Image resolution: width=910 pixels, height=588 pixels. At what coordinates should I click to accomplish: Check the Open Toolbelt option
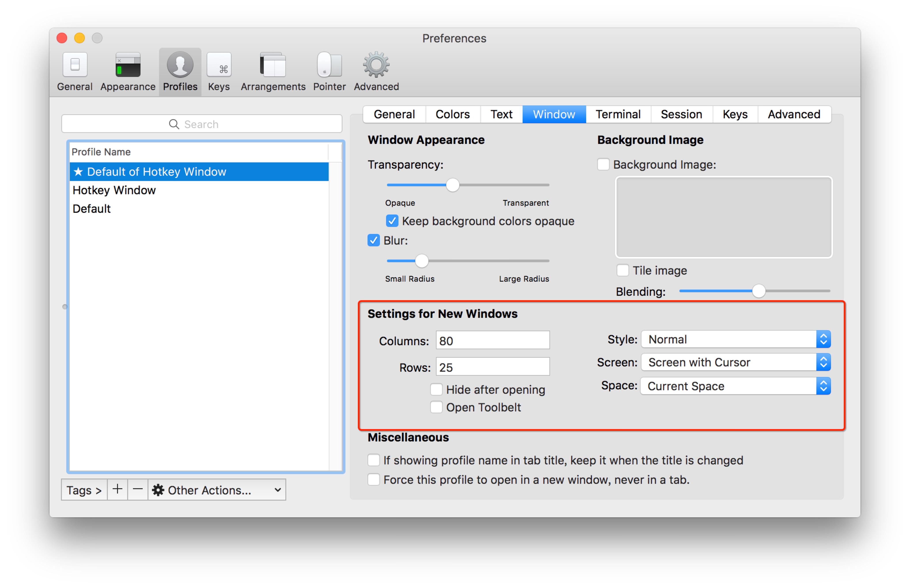pos(436,407)
